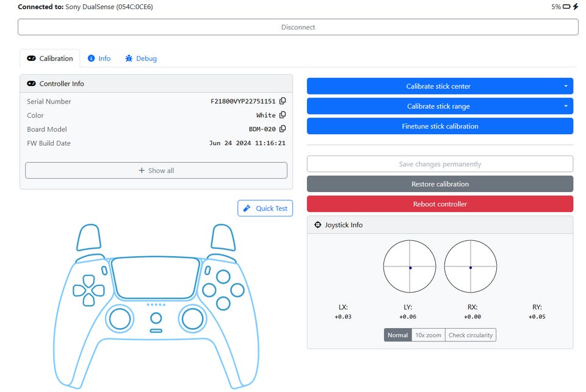Viewport: 586px width, 392px height.
Task: Click the left stick position circle
Action: pos(410,266)
